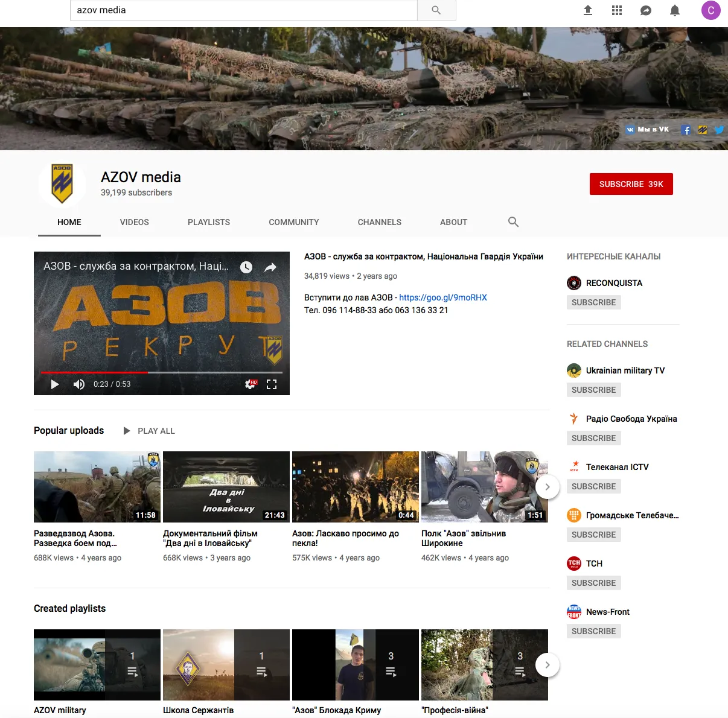
Task: Open the PLAYLISTS tab
Action: point(209,222)
